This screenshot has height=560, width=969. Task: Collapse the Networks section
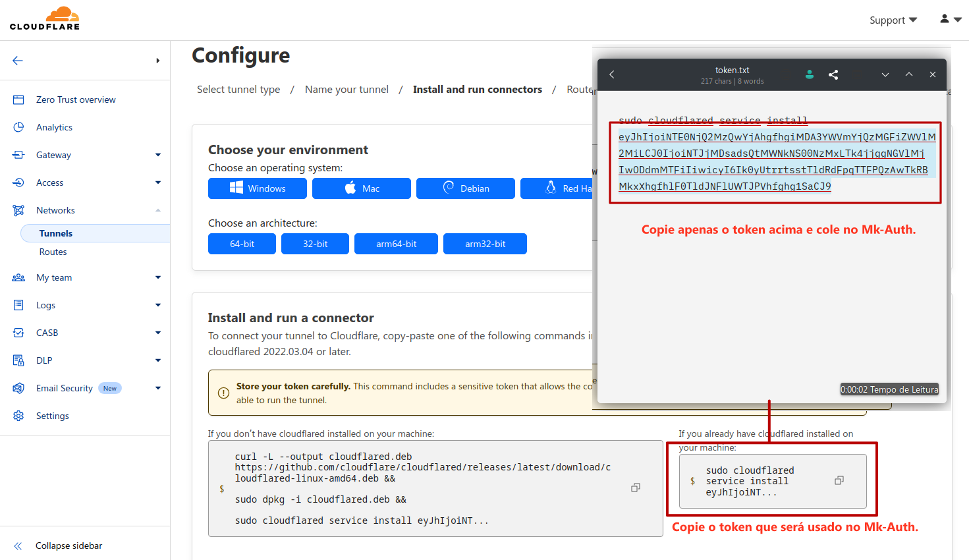tap(157, 210)
